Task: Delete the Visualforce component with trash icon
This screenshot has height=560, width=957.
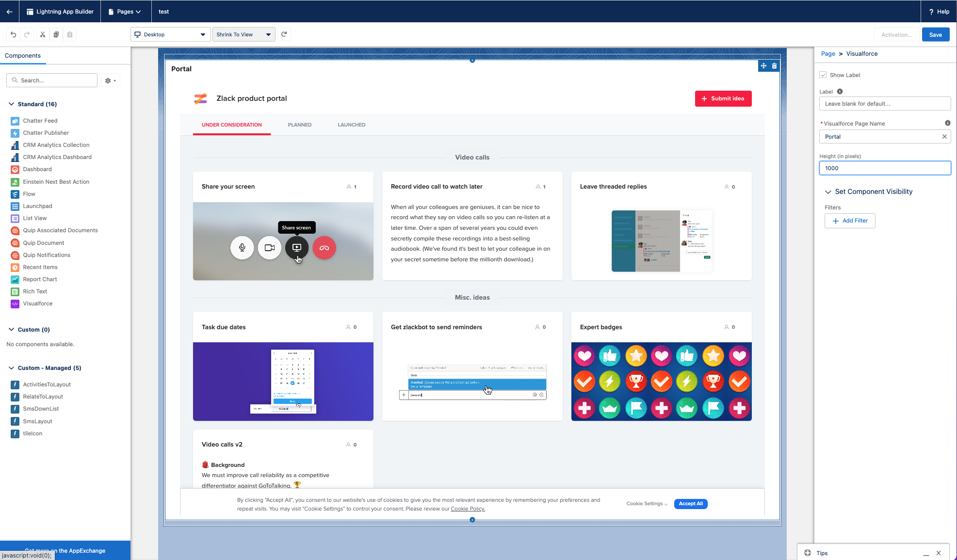Action: pyautogui.click(x=775, y=66)
